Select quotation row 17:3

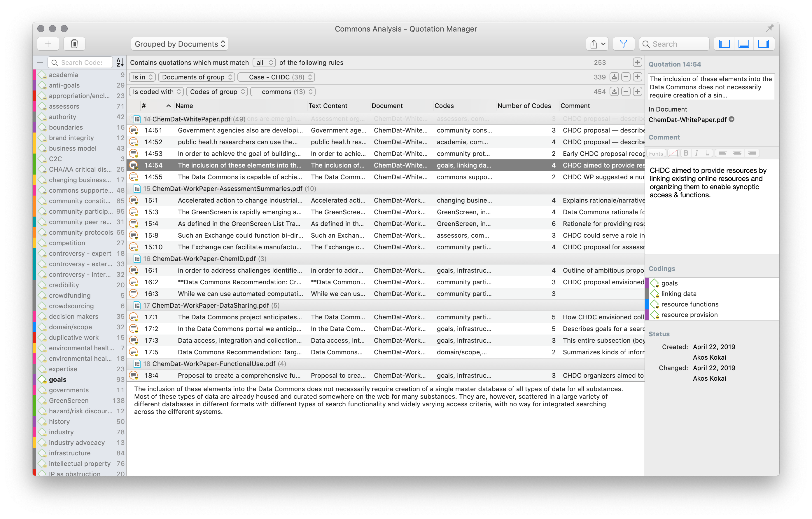point(386,340)
